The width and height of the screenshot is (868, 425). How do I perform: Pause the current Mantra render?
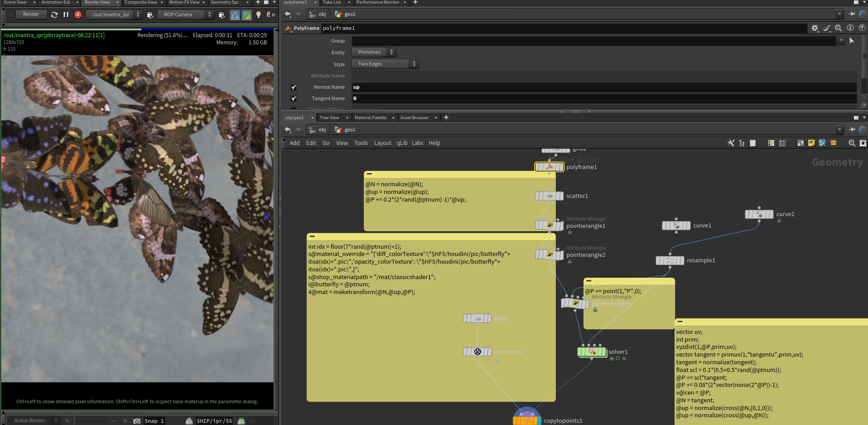[x=66, y=14]
